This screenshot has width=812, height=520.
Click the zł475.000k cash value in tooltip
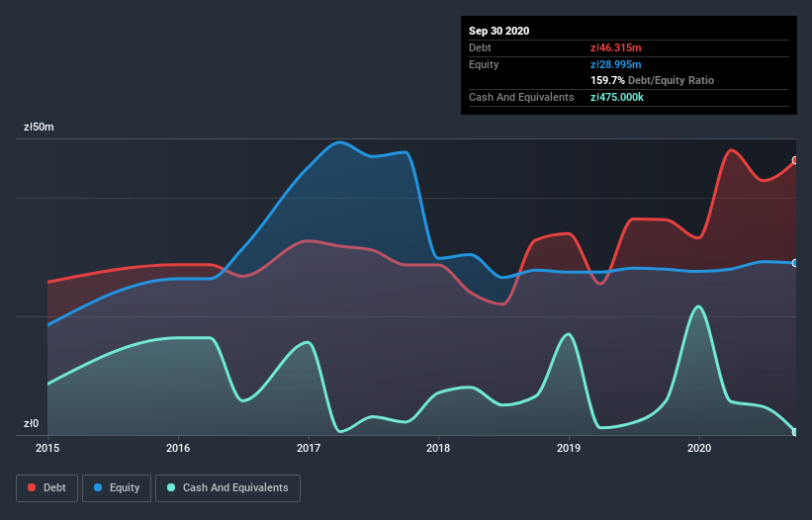click(x=617, y=97)
